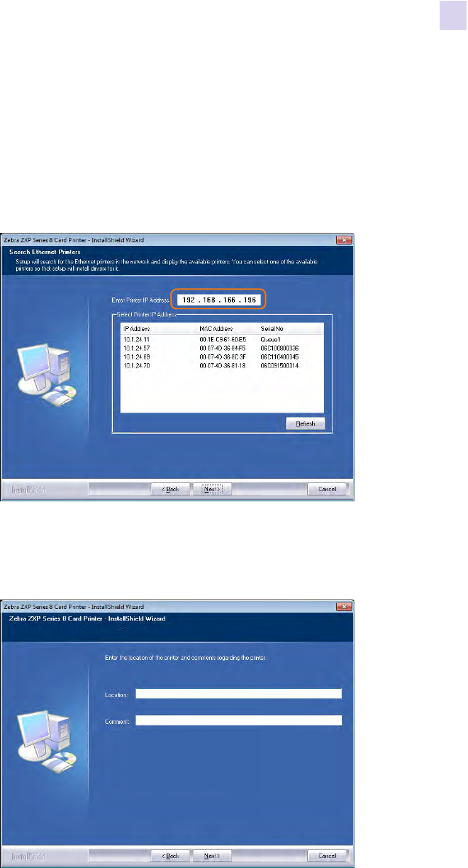The height and width of the screenshot is (868, 468).
Task: Close the Search Ethernet Printers wizard window
Action: (344, 239)
